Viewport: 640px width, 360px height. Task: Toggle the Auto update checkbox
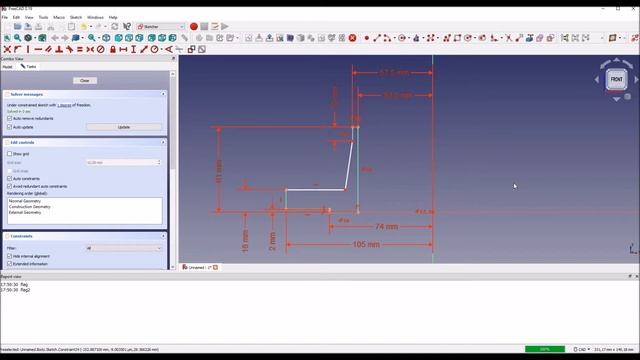point(9,127)
